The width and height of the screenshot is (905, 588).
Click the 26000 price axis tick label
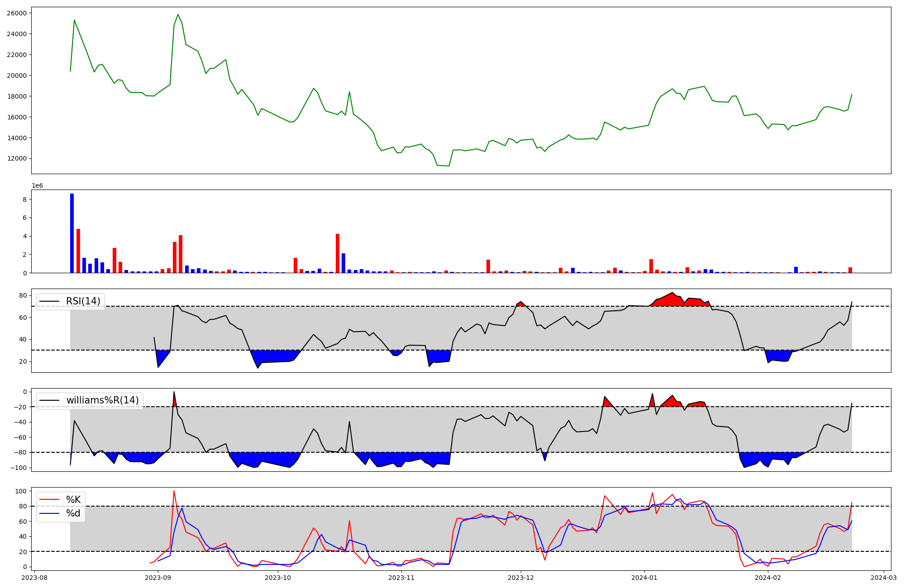click(17, 13)
